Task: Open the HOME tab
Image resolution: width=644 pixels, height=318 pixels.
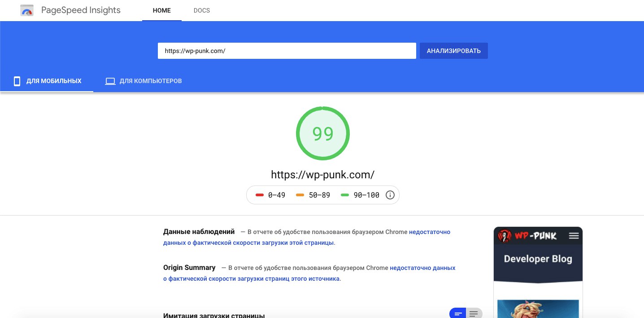Action: click(x=162, y=10)
